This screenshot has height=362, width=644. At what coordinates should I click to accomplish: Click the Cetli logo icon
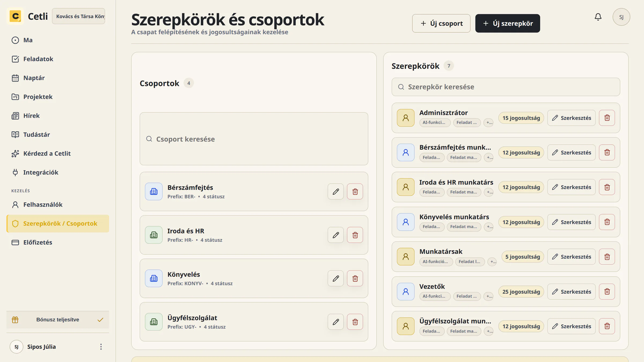pos(16,16)
